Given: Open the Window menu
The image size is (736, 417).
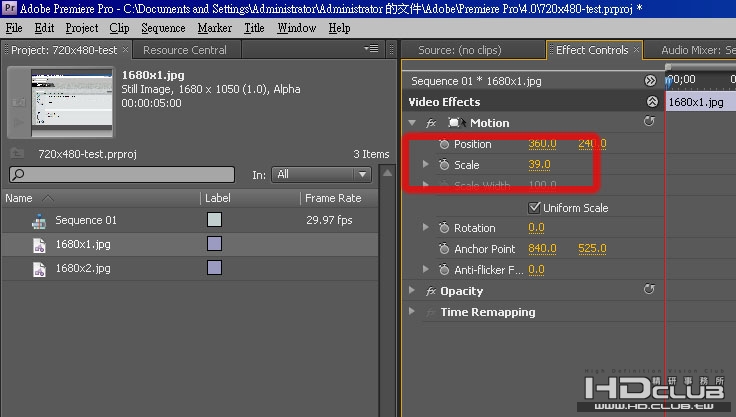Looking at the screenshot, I should [x=296, y=28].
